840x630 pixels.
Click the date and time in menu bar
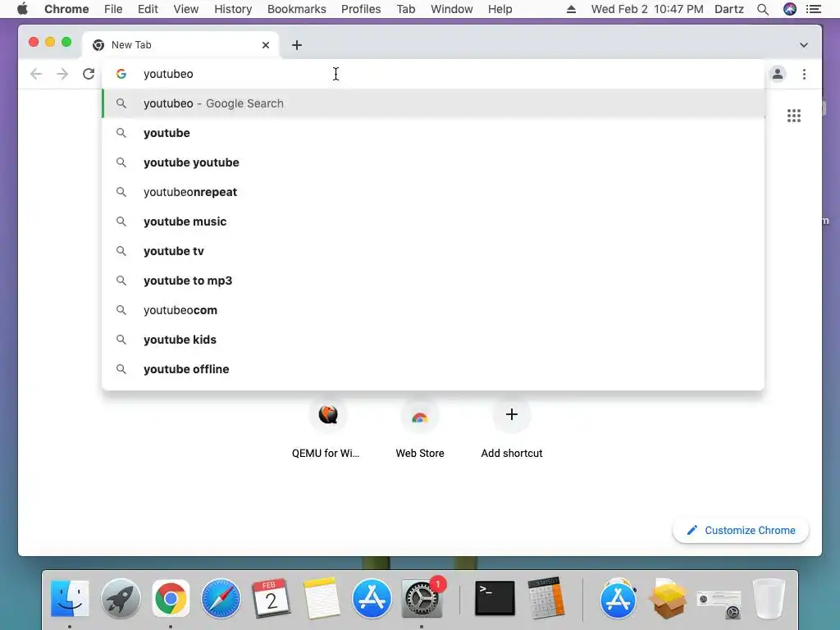tap(647, 9)
